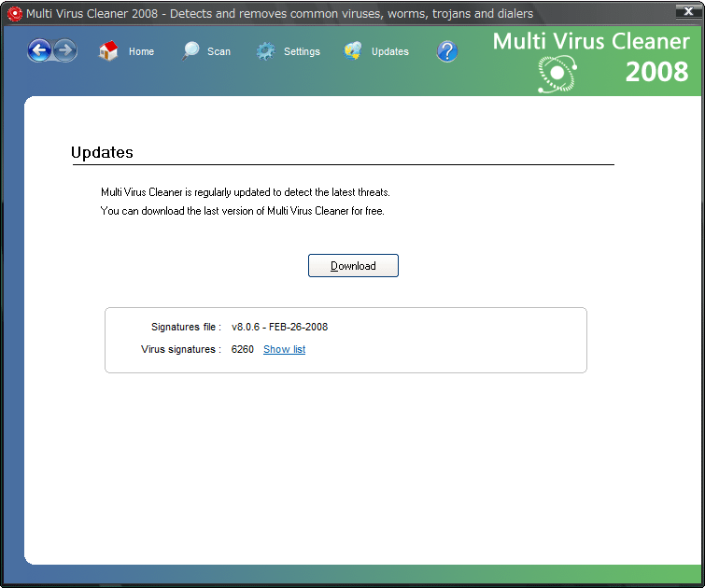Viewport: 705px width, 588px height.
Task: Open help via blue question mark icon
Action: tap(447, 51)
